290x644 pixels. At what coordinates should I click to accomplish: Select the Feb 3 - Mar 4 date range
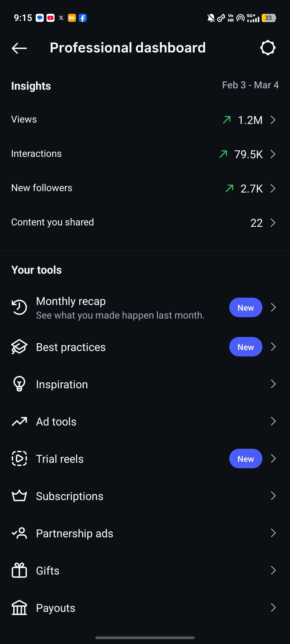tap(250, 85)
